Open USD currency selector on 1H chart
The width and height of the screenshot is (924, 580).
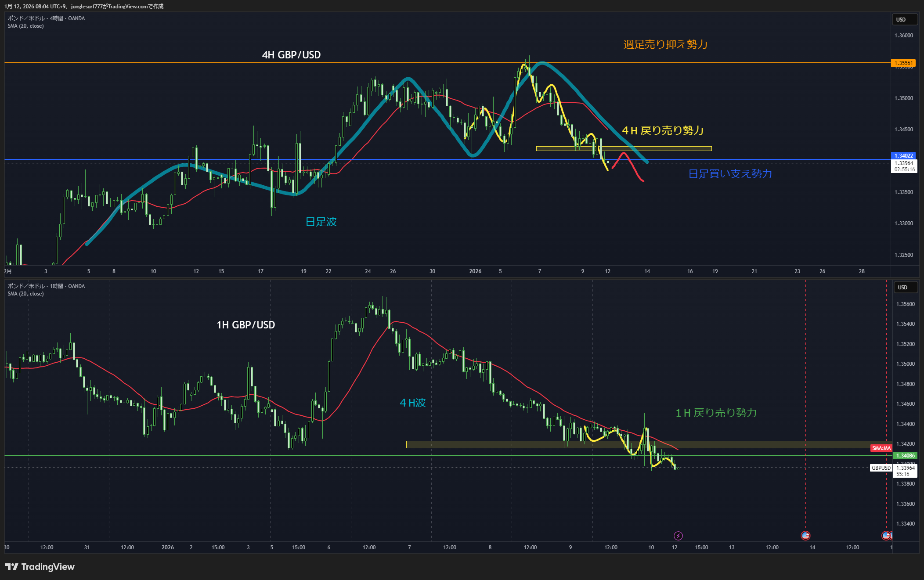click(x=906, y=288)
